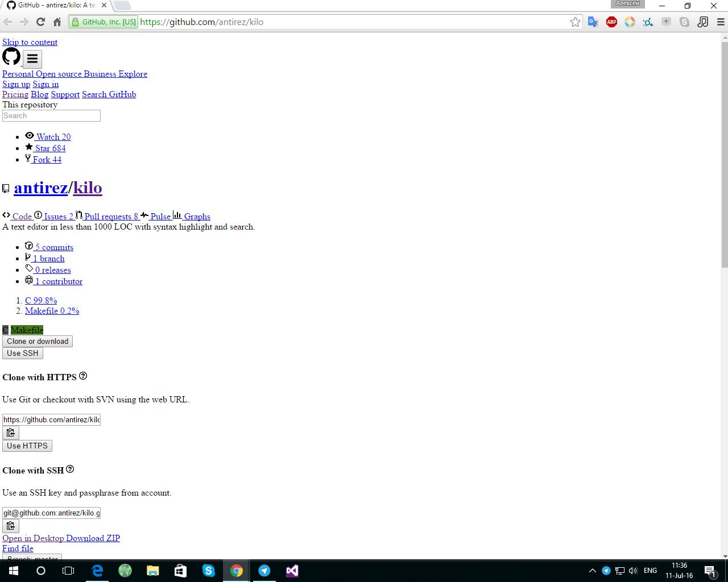Click the music note extension icon
This screenshot has height=582, width=728.
(x=703, y=22)
